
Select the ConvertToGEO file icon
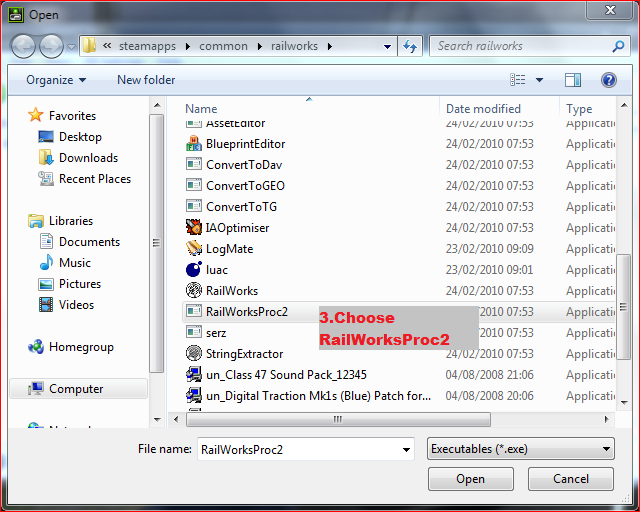point(194,185)
